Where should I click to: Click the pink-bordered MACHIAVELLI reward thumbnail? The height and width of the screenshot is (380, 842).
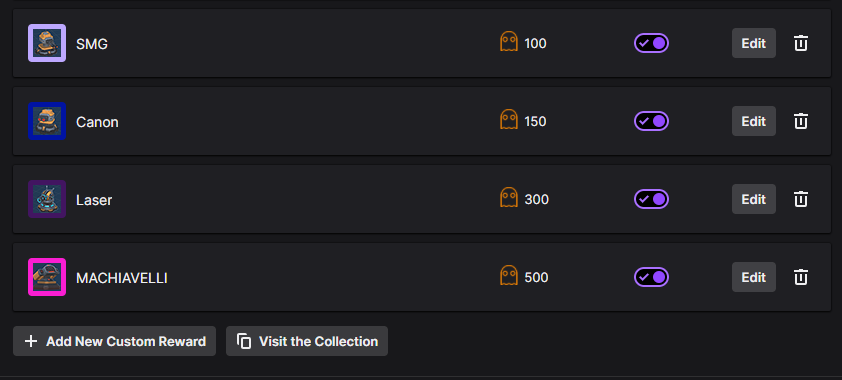[x=47, y=277]
